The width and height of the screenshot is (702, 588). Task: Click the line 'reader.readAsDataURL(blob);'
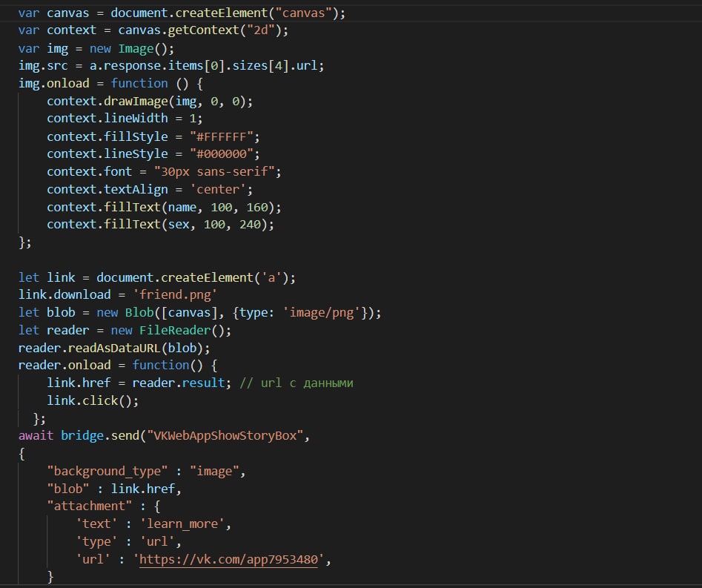[113, 348]
